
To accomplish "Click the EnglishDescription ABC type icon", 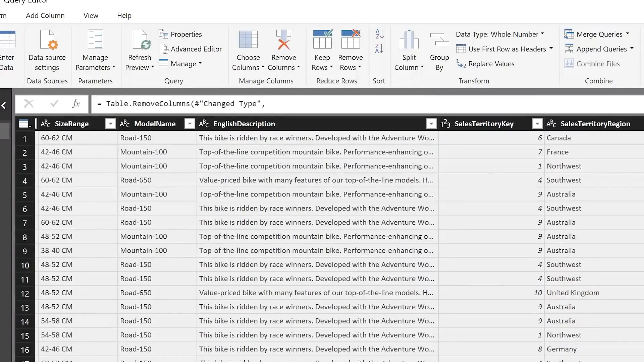I will tap(204, 124).
